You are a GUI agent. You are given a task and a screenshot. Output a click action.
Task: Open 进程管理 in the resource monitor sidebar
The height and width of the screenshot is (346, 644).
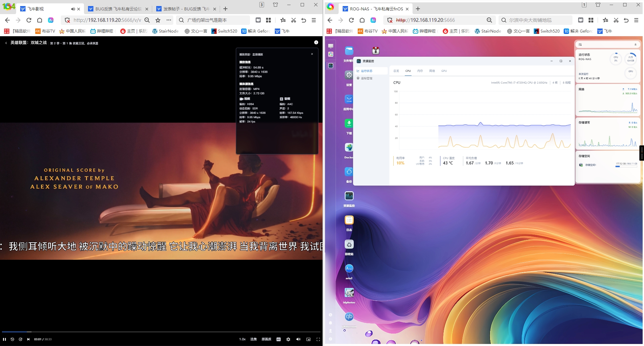tap(371, 78)
